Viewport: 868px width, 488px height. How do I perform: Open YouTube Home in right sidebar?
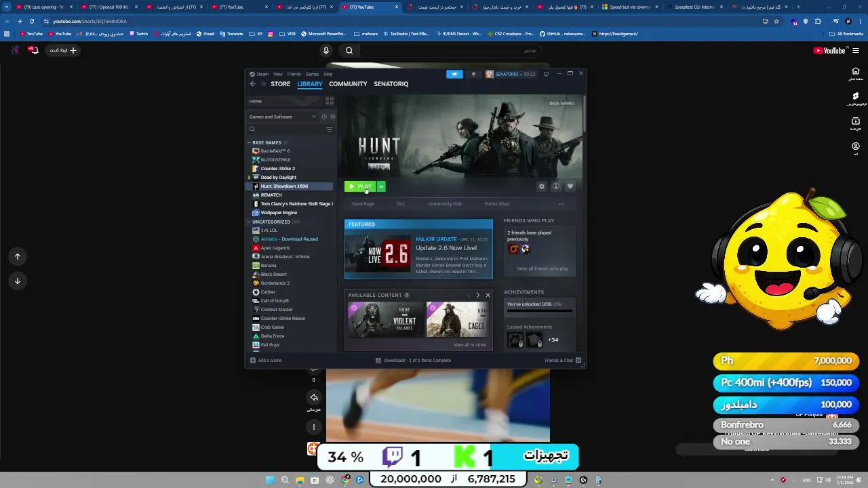pos(856,74)
